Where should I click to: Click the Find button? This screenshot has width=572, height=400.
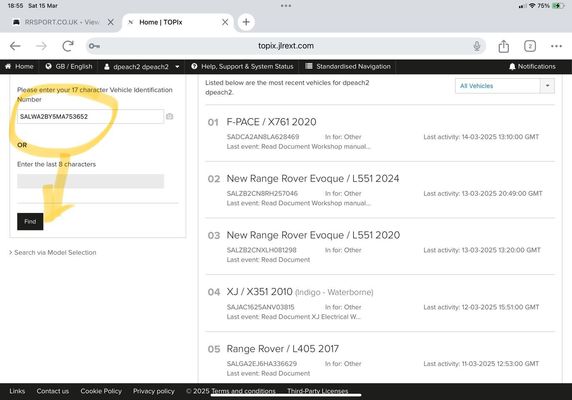pyautogui.click(x=30, y=221)
